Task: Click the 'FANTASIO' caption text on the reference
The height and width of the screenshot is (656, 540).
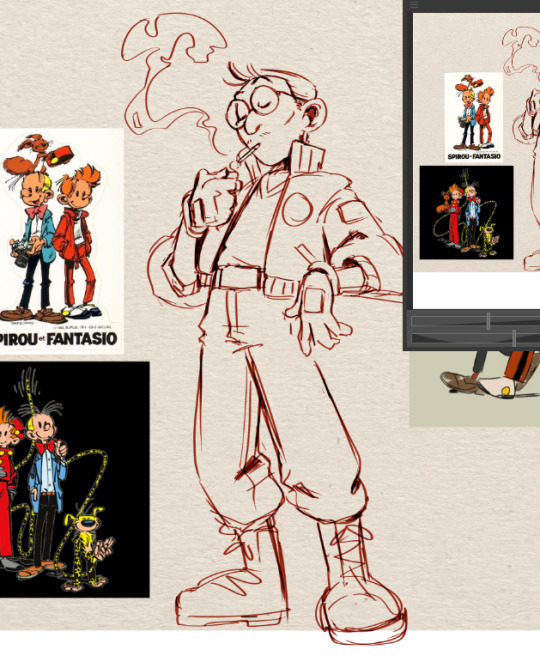Action: point(82,338)
